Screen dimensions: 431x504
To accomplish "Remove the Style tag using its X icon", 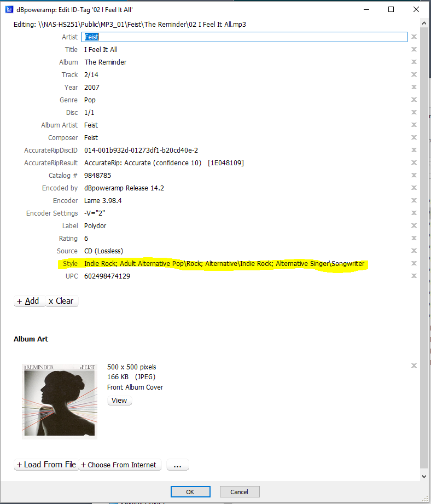I will click(x=414, y=263).
